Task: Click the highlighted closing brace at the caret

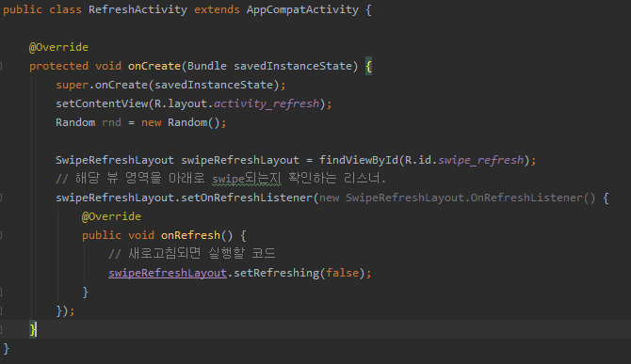Action: pyautogui.click(x=33, y=329)
